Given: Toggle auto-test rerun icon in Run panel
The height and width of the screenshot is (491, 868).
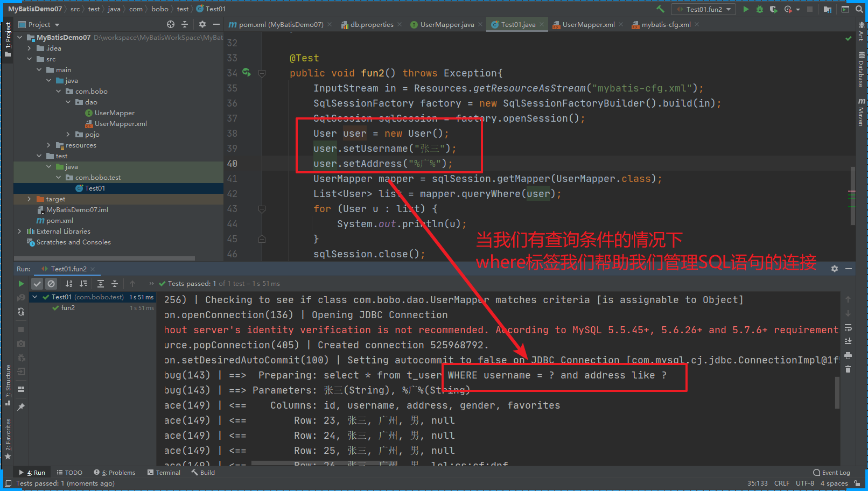Looking at the screenshot, I should (x=21, y=312).
